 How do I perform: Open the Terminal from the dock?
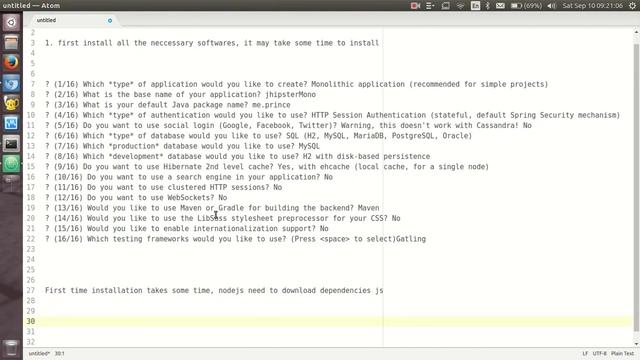[x=11, y=144]
